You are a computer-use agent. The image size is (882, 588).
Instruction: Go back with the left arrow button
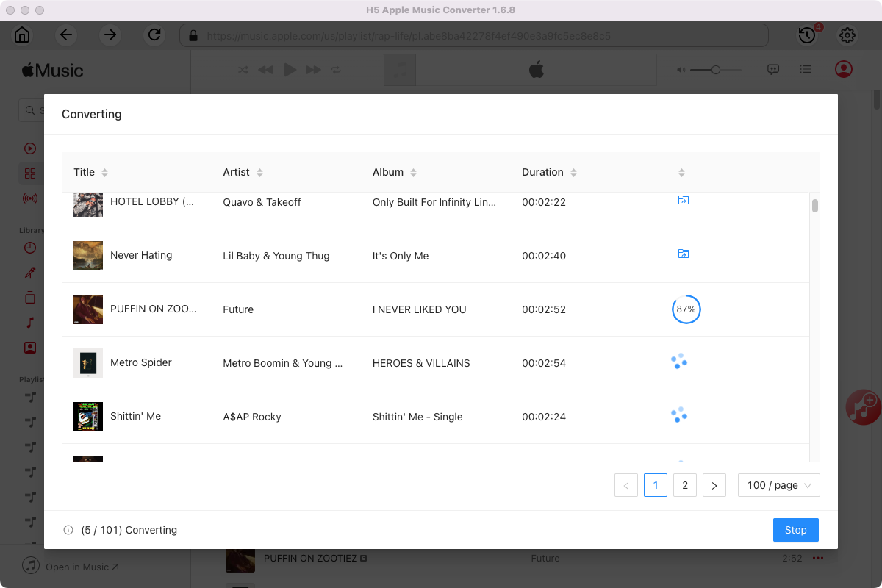pos(66,35)
